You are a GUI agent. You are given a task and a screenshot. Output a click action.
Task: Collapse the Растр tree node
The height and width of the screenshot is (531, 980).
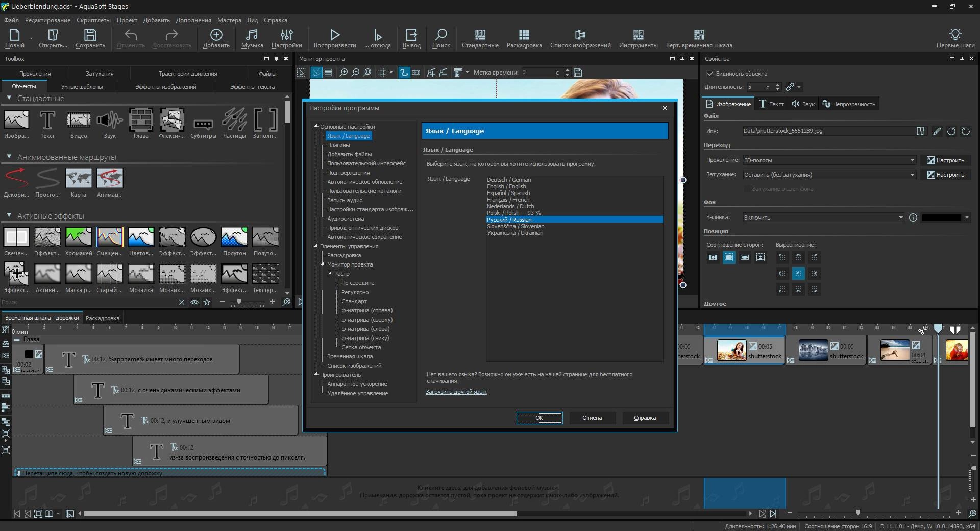330,273
